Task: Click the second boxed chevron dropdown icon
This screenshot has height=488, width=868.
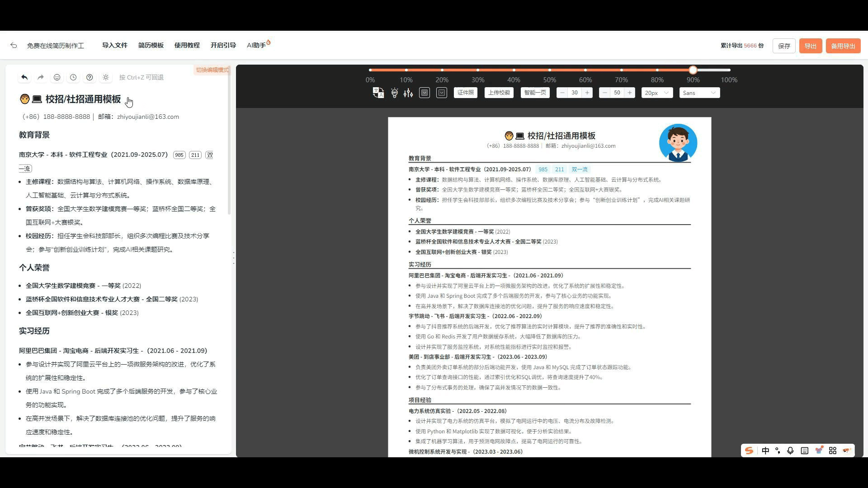Action: coord(442,93)
